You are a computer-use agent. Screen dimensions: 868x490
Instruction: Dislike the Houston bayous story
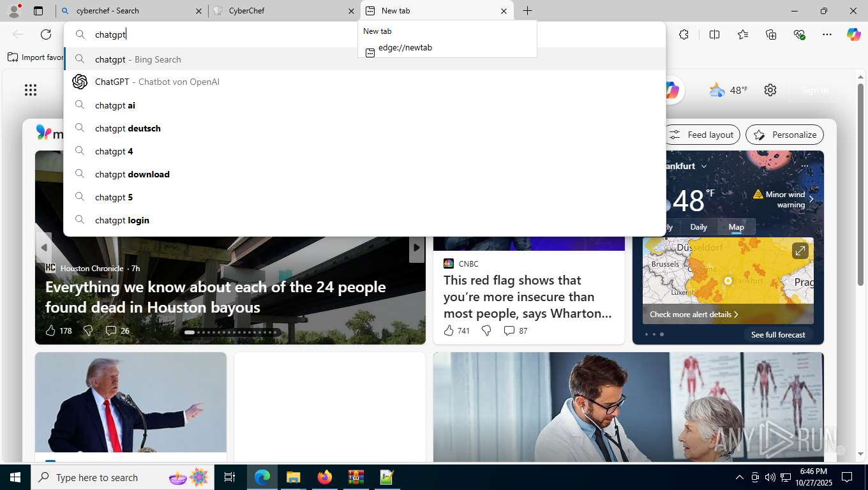tap(89, 330)
